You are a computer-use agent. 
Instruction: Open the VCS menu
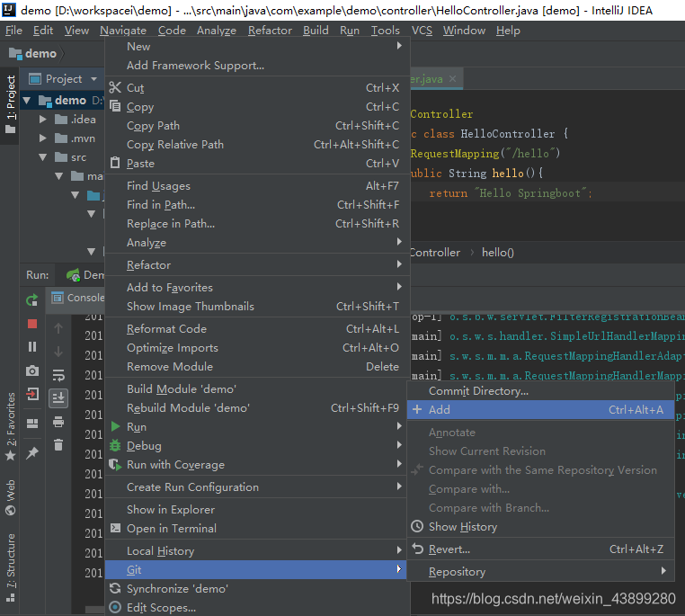coord(422,31)
